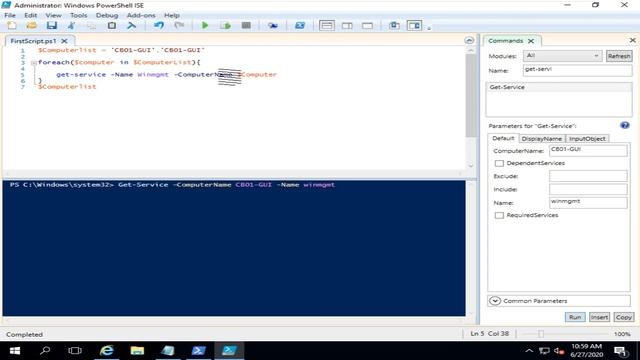
Task: Redo the last undone edit
Action: pos(179,25)
